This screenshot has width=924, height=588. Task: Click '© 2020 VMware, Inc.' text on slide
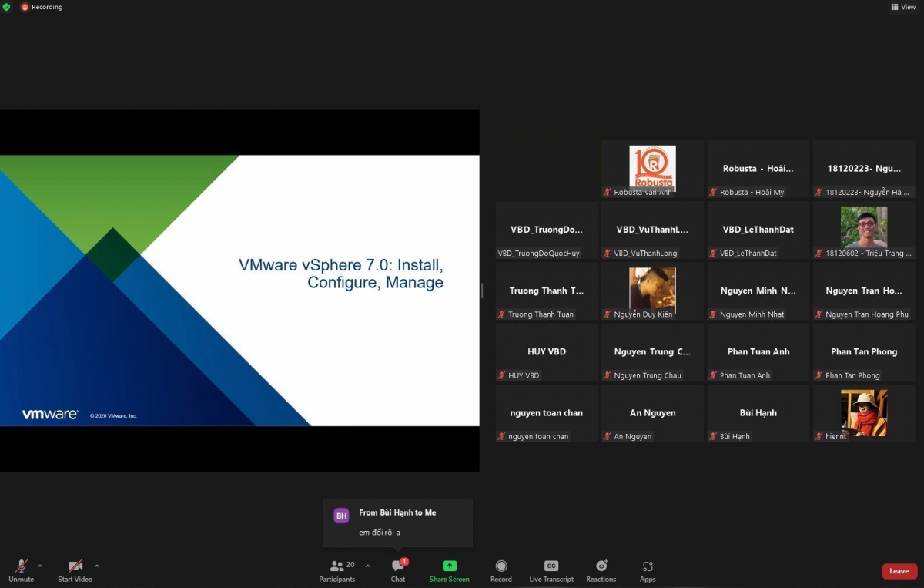113,416
